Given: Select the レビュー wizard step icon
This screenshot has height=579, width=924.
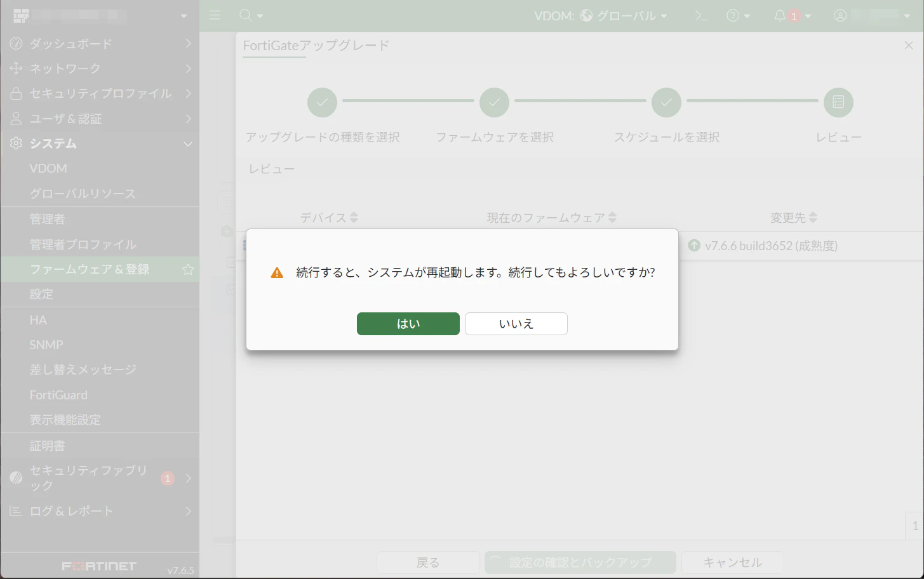Looking at the screenshot, I should tap(838, 102).
